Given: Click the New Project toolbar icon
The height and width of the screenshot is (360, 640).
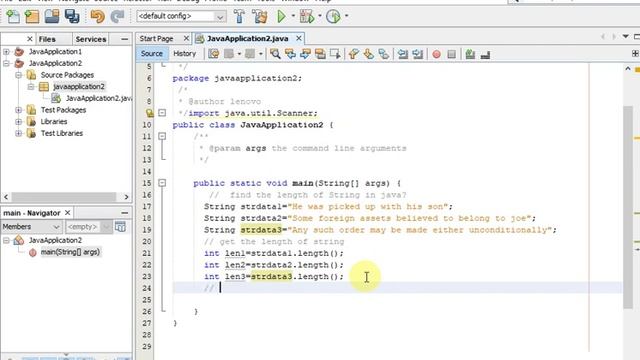Looking at the screenshot, I should [x=32, y=16].
